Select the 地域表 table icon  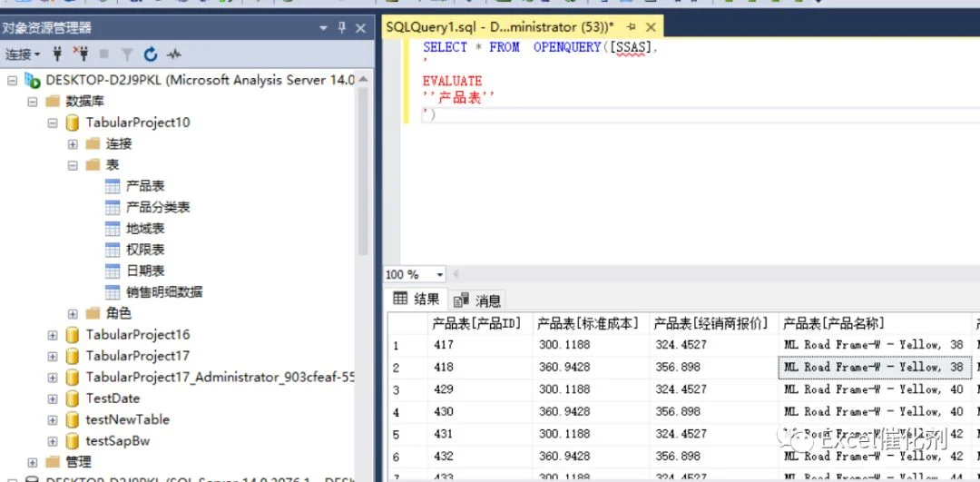pos(113,229)
